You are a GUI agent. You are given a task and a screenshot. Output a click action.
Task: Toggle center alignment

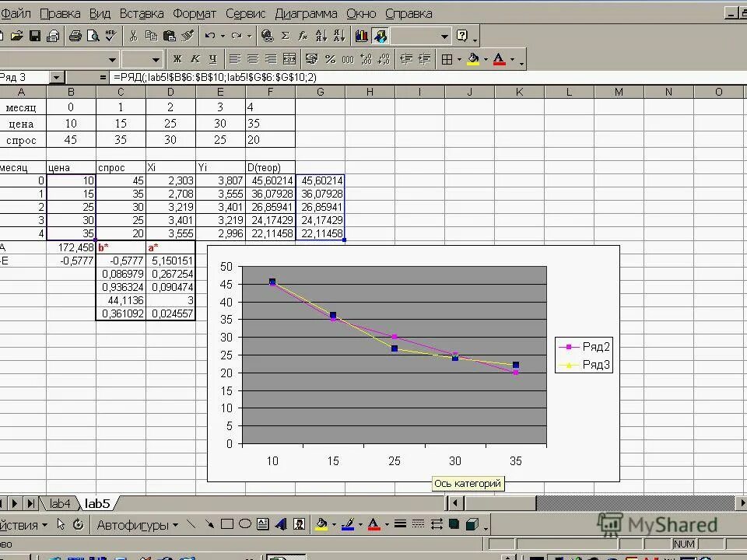253,59
